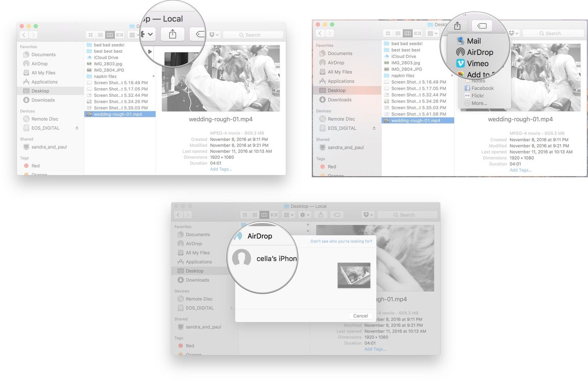Open the Dropbox dropdown in AirDrop sheet window
Screen dimensions: 588x381
point(368,215)
